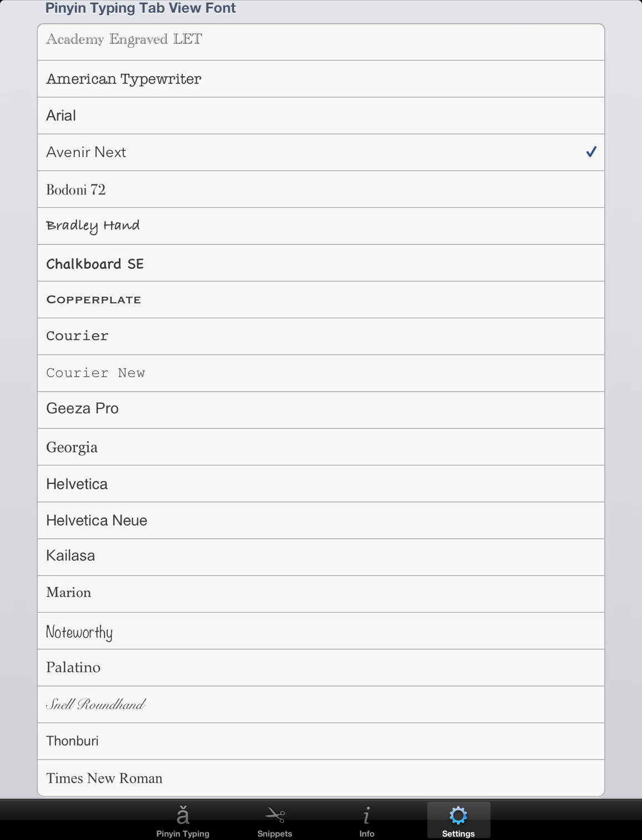Choose the Chalkboard SE font
642x840 pixels.
pyautogui.click(x=321, y=263)
